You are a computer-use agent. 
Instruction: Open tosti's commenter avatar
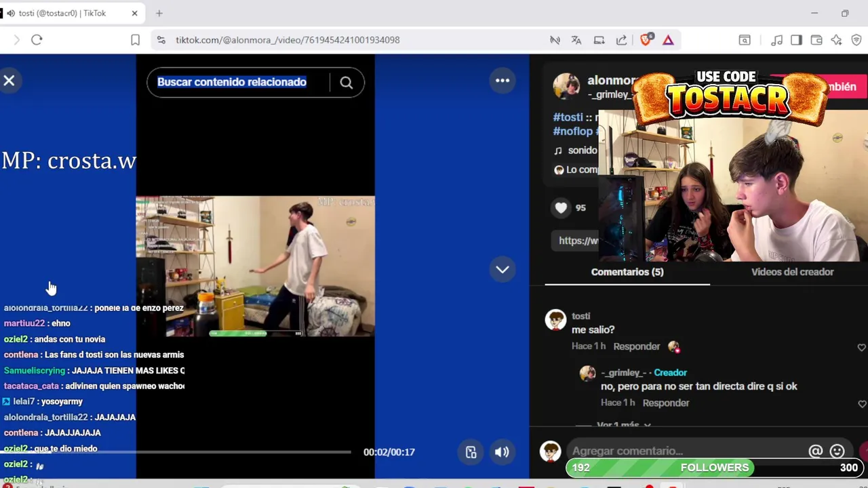pos(555,320)
